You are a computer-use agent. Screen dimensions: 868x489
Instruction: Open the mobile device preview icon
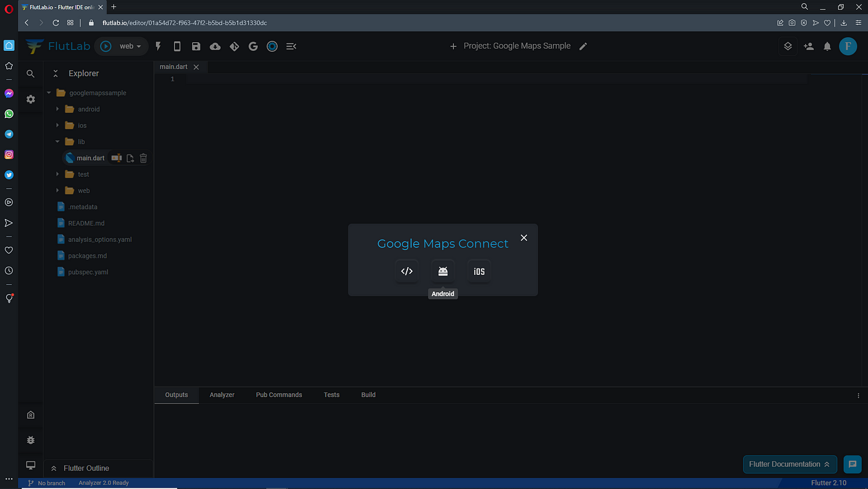[177, 46]
